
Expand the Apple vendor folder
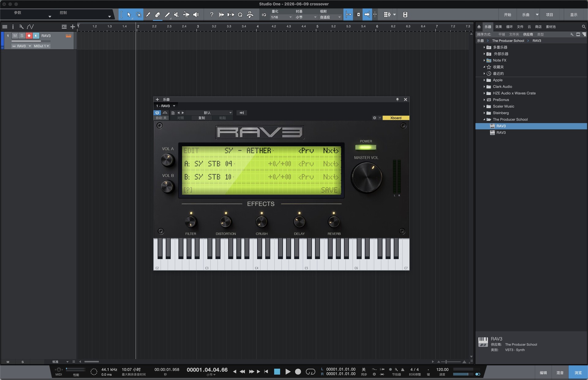pyautogui.click(x=484, y=80)
